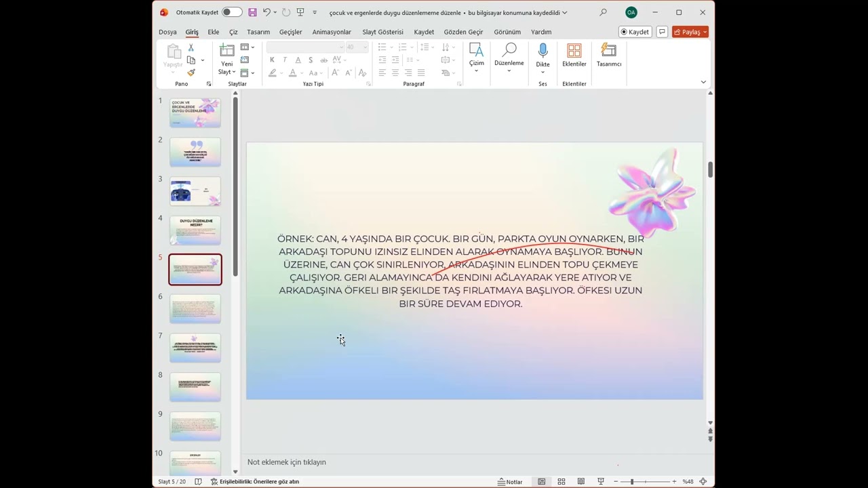Click the Eklentiler add-ins icon

click(574, 51)
